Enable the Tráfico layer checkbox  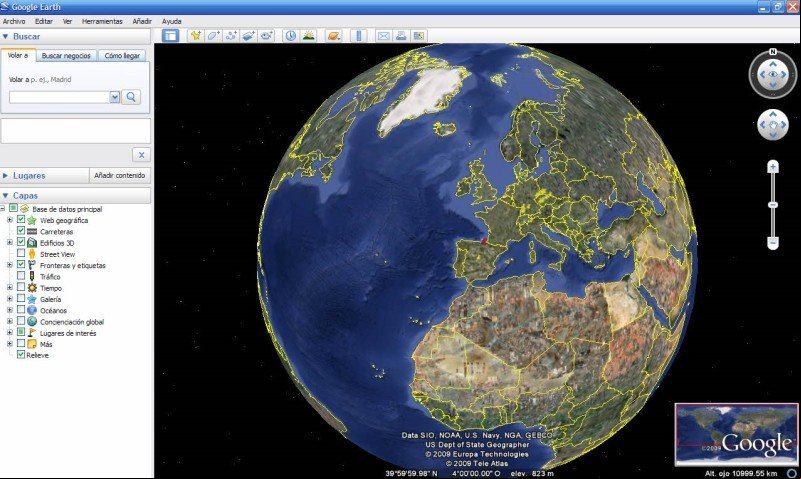21,276
